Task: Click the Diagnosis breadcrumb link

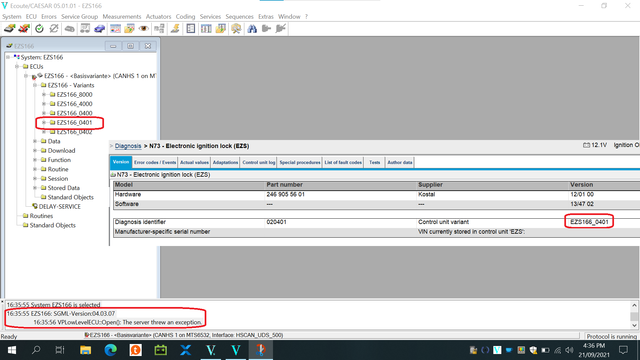Action: pos(128,146)
